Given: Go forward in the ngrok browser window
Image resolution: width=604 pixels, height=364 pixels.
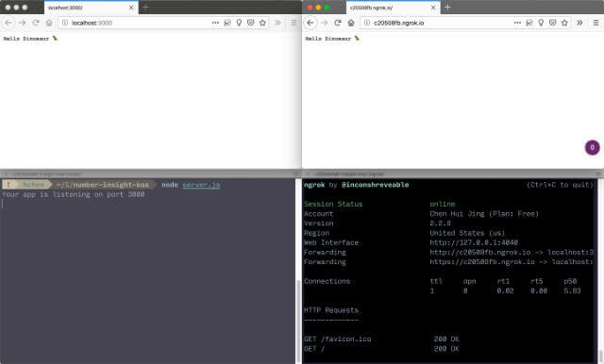Looking at the screenshot, I should [325, 23].
